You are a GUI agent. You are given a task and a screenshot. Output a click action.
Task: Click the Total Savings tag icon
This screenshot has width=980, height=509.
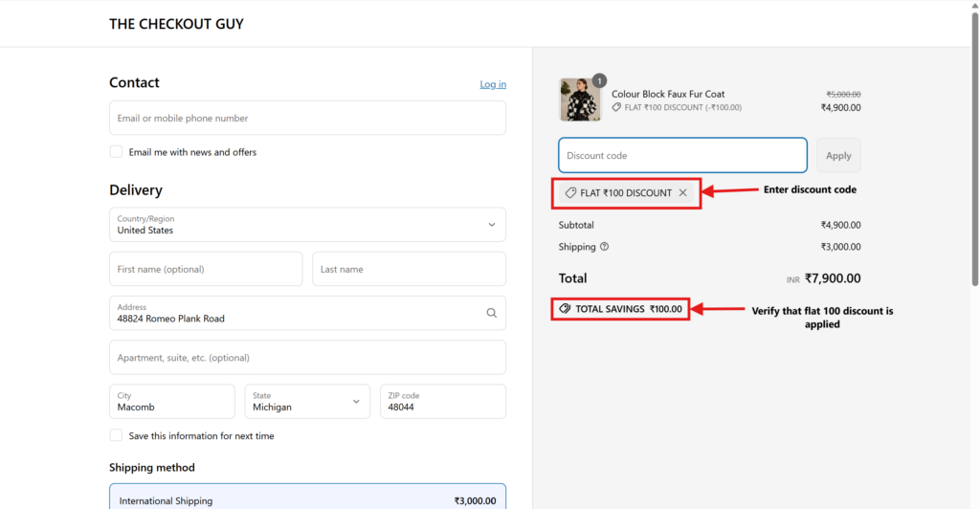tap(565, 309)
